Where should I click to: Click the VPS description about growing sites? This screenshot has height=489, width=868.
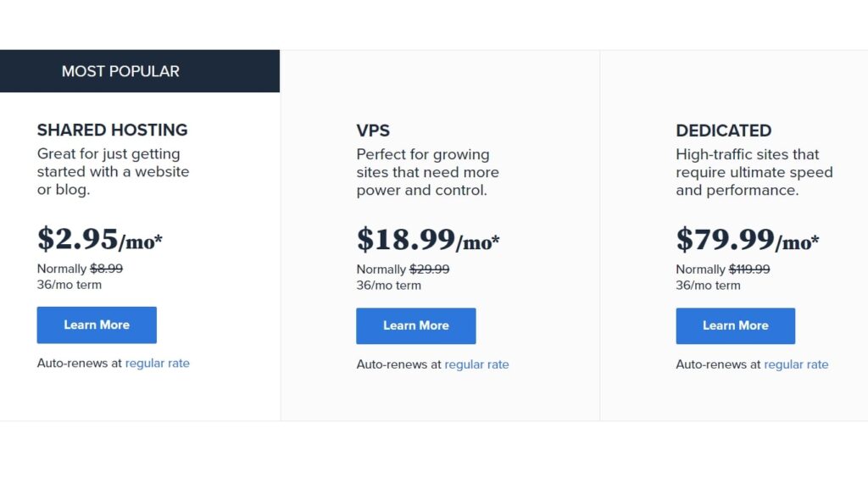tap(427, 172)
